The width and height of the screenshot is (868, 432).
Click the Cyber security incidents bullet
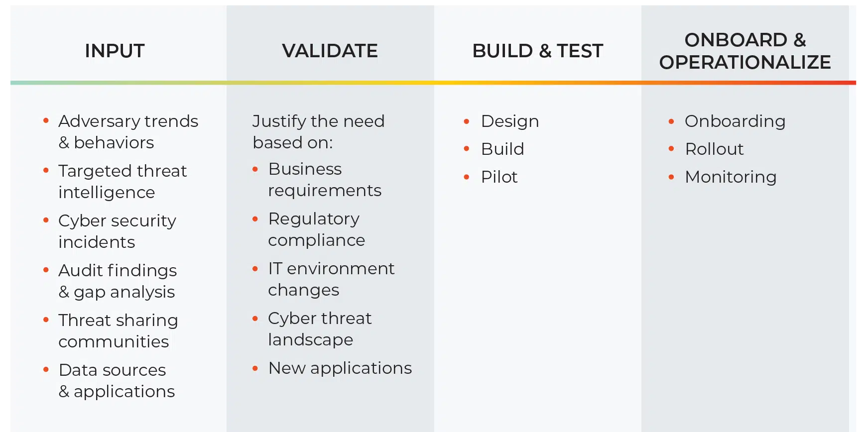[117, 231]
